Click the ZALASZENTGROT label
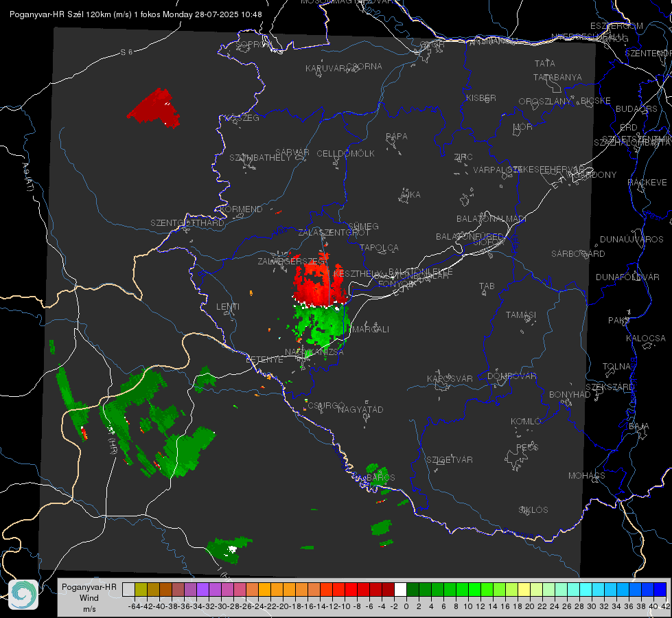Image resolution: width=672 pixels, height=618 pixels. [x=334, y=233]
